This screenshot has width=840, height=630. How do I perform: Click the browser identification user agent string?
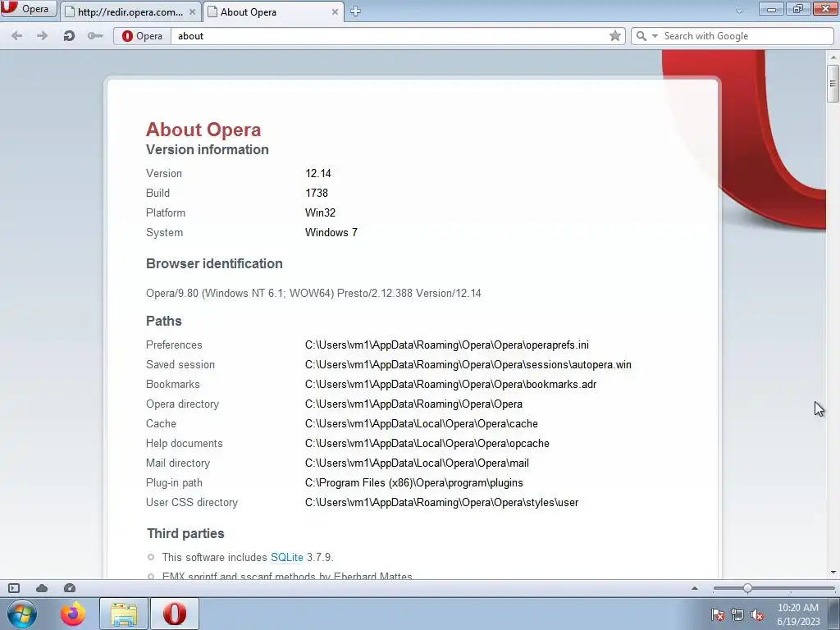(313, 293)
